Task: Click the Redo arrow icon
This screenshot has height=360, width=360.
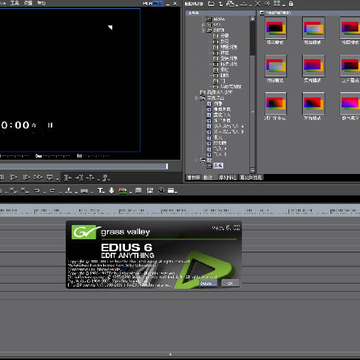Action: coord(52,191)
